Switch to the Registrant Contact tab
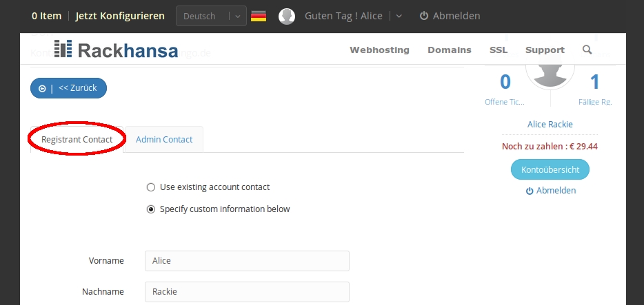The image size is (644, 305). (x=77, y=139)
